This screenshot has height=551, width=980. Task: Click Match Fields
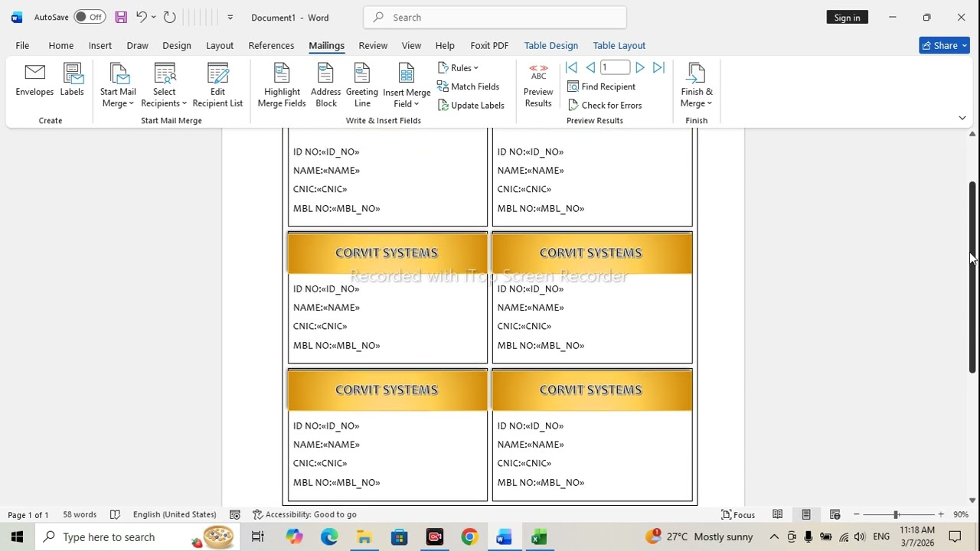pyautogui.click(x=468, y=86)
